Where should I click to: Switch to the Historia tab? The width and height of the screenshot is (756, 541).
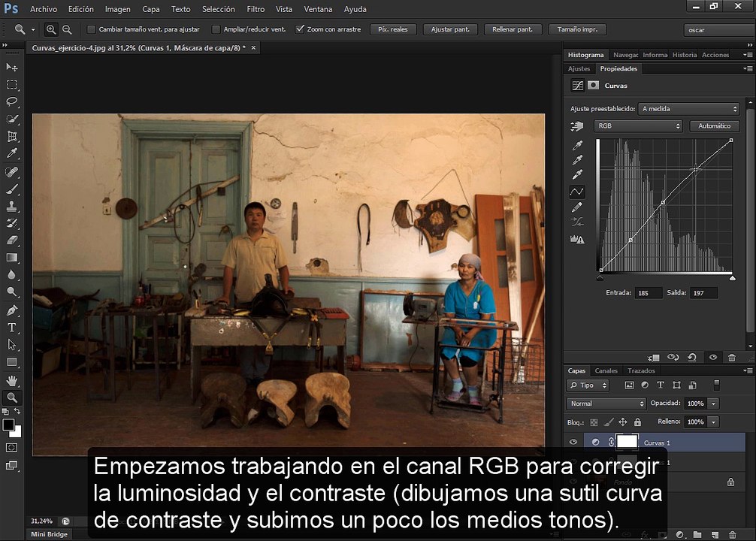685,55
